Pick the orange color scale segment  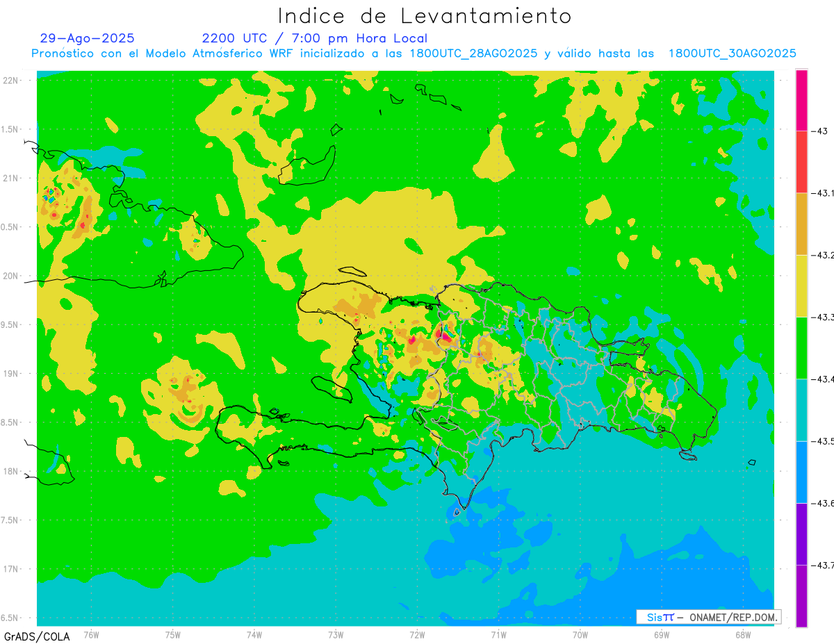pyautogui.click(x=801, y=224)
